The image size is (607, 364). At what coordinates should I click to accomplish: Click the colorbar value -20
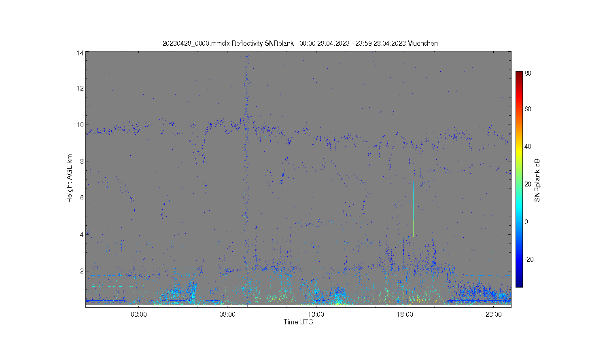(x=528, y=259)
